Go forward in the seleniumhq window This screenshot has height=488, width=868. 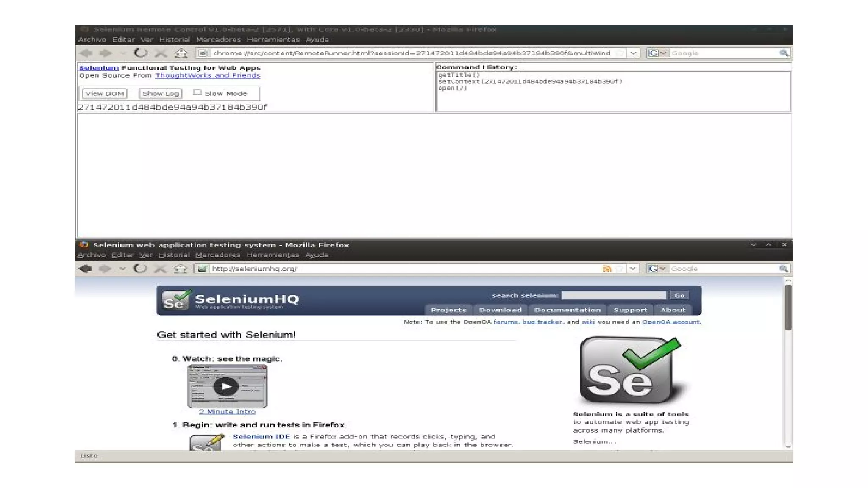click(105, 269)
